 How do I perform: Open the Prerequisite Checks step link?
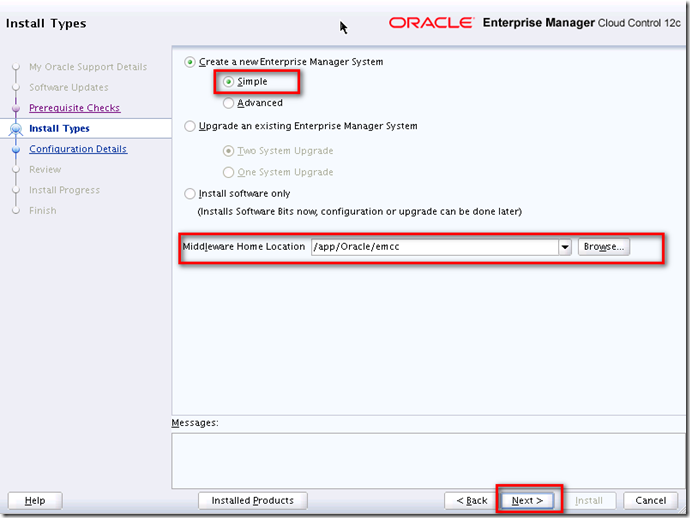(74, 108)
